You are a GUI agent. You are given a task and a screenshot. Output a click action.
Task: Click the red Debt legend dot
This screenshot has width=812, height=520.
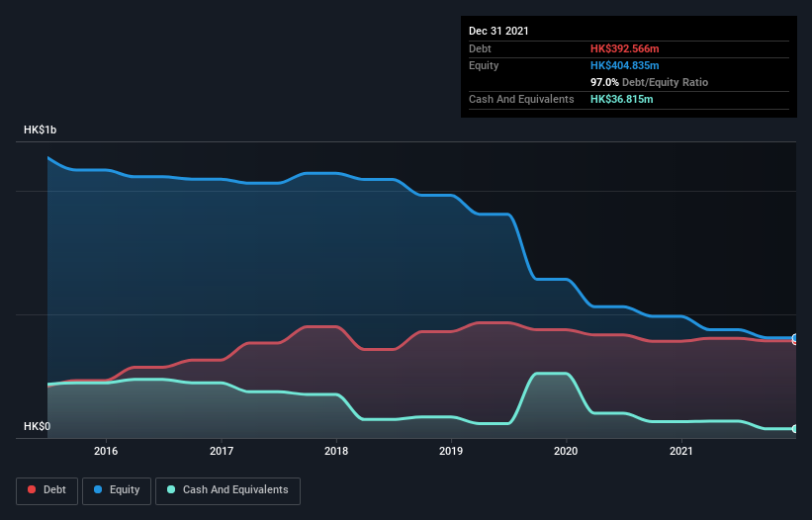(32, 489)
